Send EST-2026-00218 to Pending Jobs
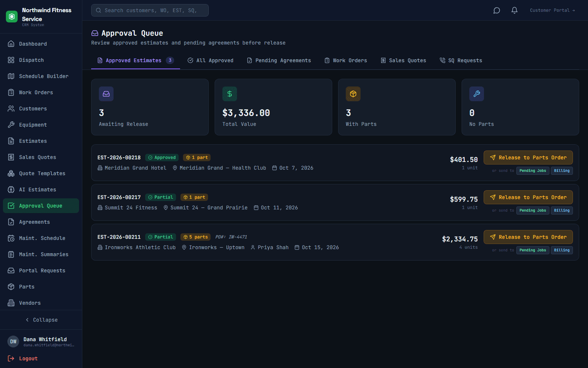Screen dimensions: 588x368 click(533, 171)
